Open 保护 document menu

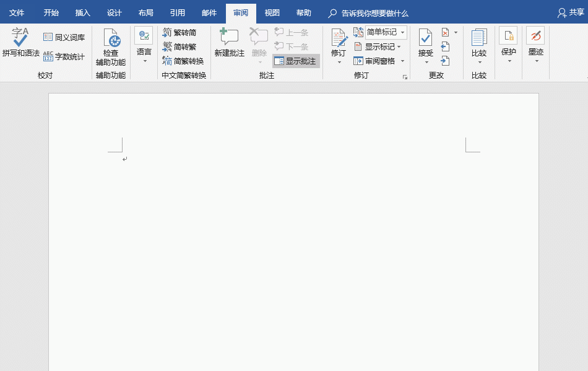[509, 45]
